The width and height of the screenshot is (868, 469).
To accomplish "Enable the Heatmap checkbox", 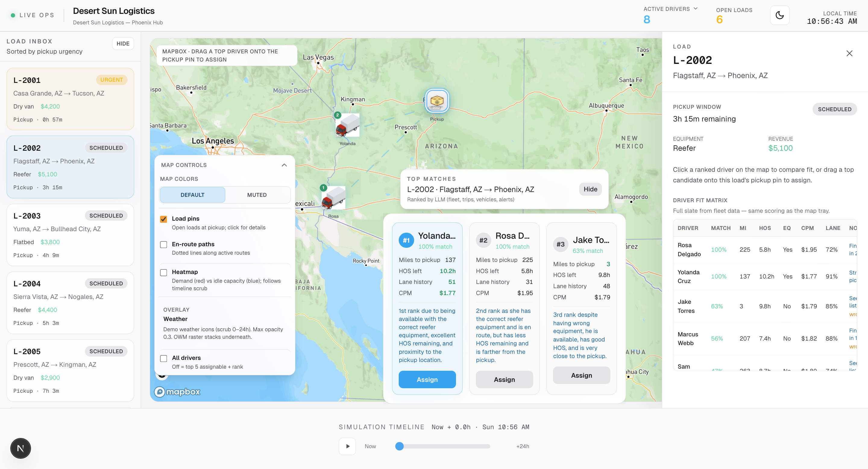I will pos(163,272).
